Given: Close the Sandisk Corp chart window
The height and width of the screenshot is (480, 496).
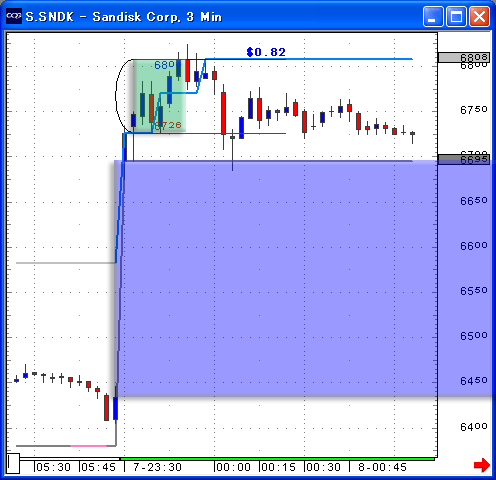Looking at the screenshot, I should point(479,16).
